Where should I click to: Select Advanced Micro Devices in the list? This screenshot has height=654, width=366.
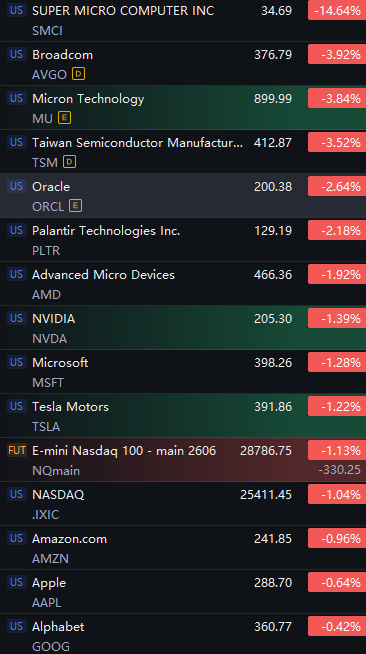183,284
